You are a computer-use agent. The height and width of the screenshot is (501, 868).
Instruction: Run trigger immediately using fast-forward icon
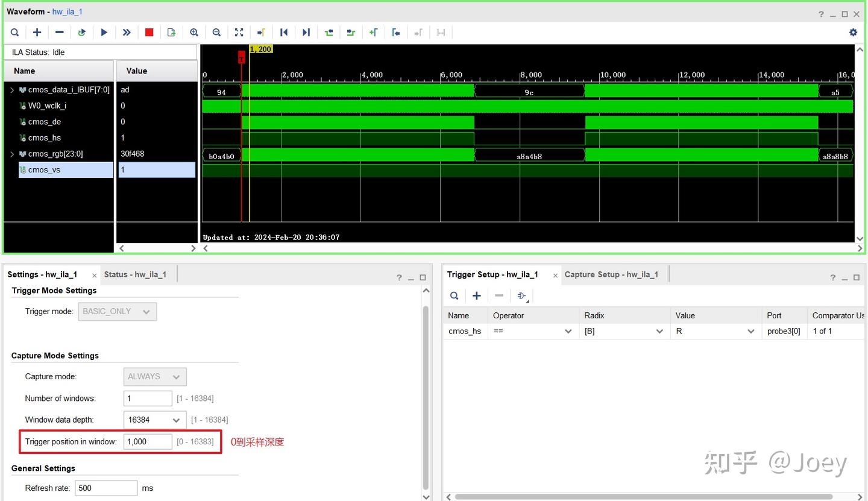click(127, 32)
